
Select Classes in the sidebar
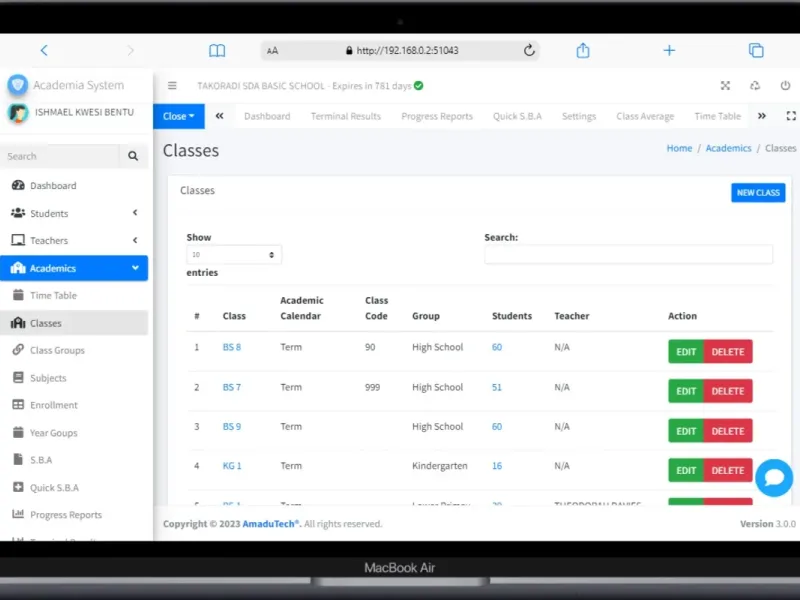74,323
